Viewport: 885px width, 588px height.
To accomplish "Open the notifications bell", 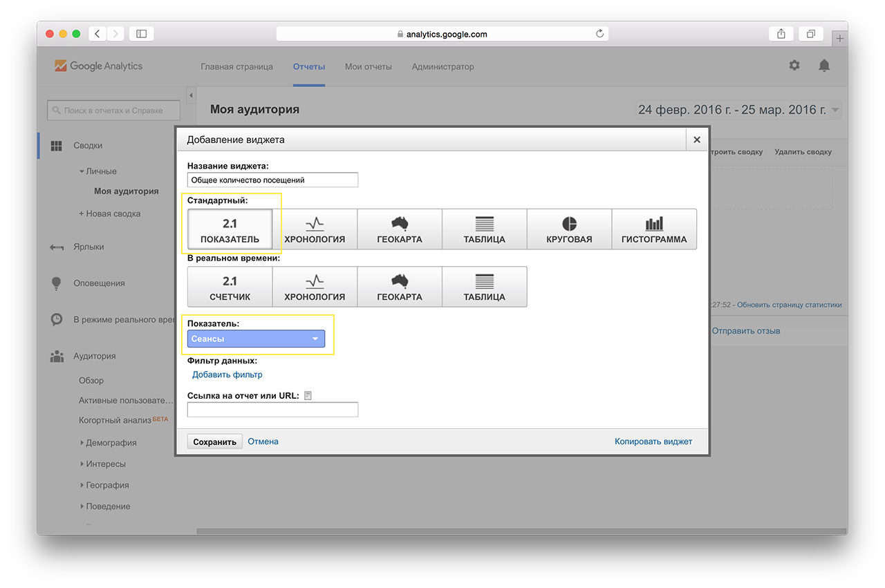I will (823, 66).
